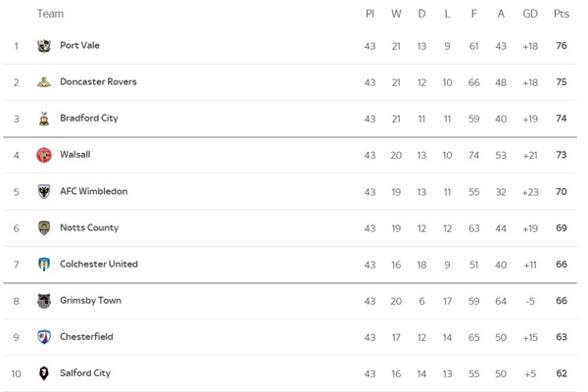Viewport: 588px width, 392px height.
Task: Click the Pl column header
Action: (369, 14)
